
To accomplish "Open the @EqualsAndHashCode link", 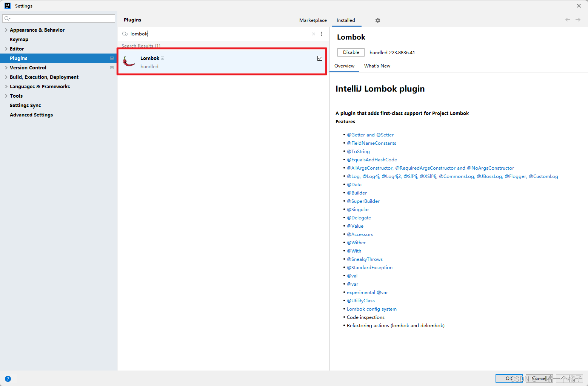I will tap(372, 160).
